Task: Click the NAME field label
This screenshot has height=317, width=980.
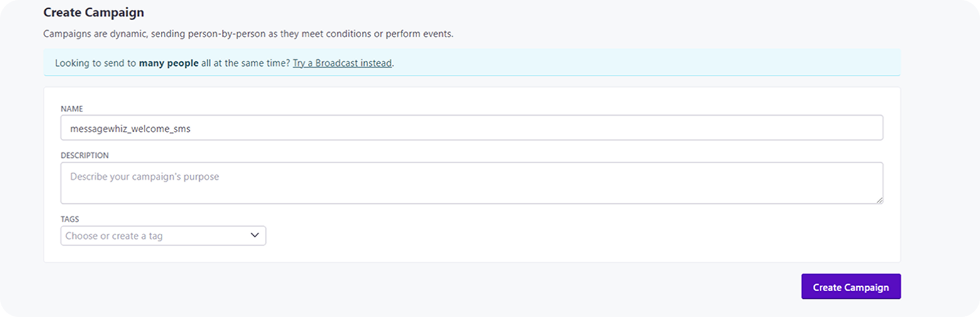Action: point(72,109)
